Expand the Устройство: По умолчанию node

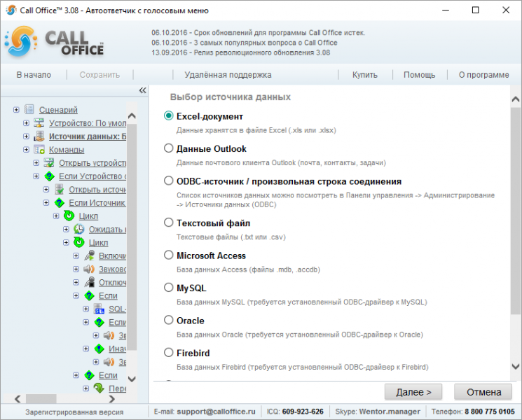coord(27,123)
